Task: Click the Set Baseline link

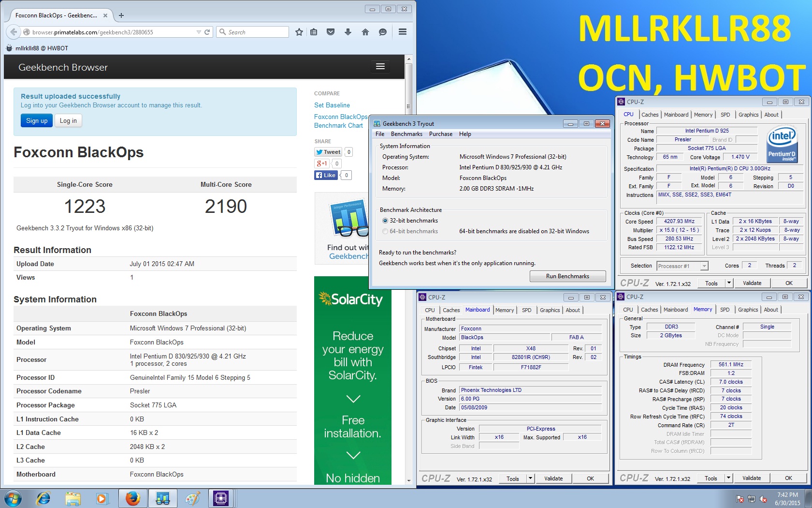Action: [x=332, y=105]
